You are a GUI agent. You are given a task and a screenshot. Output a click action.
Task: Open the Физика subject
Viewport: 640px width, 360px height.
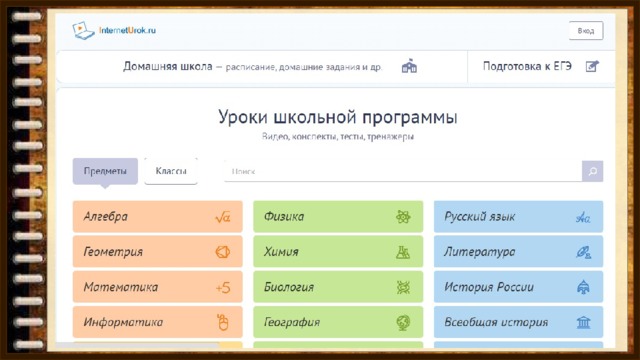coord(338,216)
